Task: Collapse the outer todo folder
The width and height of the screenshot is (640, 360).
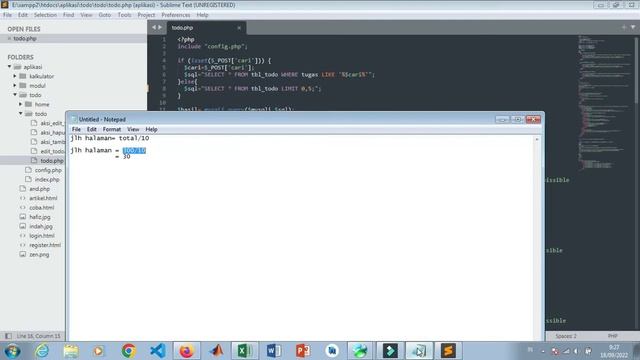Action: click(15, 95)
